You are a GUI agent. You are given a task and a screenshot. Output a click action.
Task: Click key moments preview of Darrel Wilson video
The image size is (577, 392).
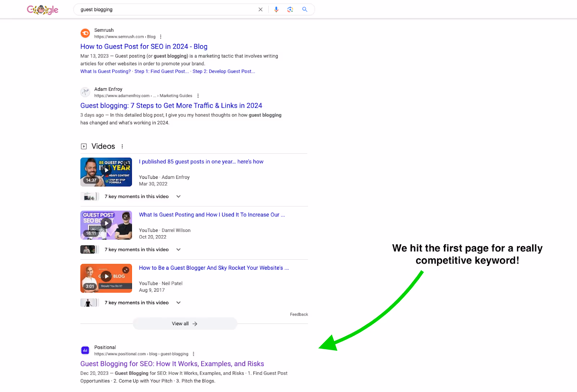89,250
